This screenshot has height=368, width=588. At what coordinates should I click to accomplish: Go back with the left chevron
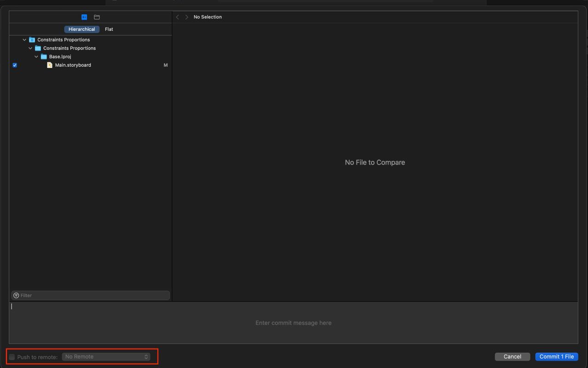[x=178, y=17]
